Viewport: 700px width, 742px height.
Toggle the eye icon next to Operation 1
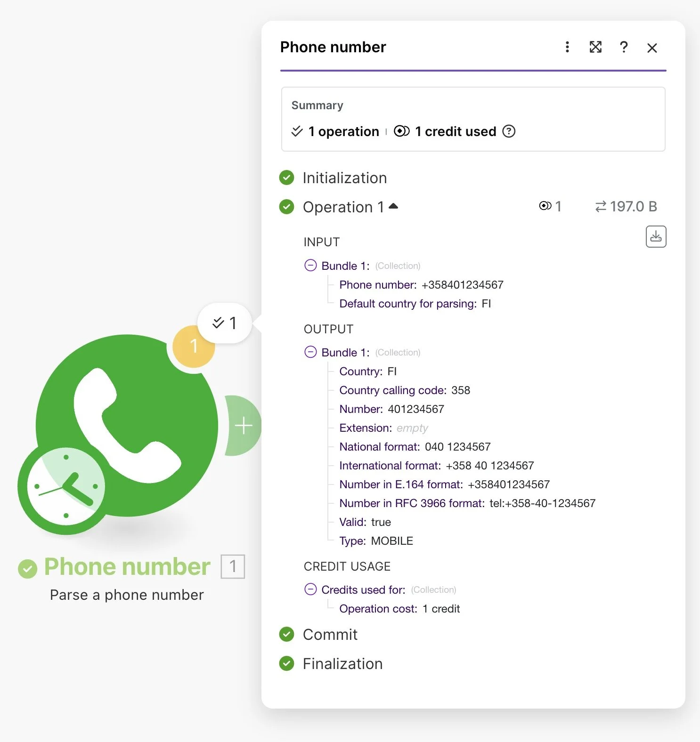[x=545, y=206]
